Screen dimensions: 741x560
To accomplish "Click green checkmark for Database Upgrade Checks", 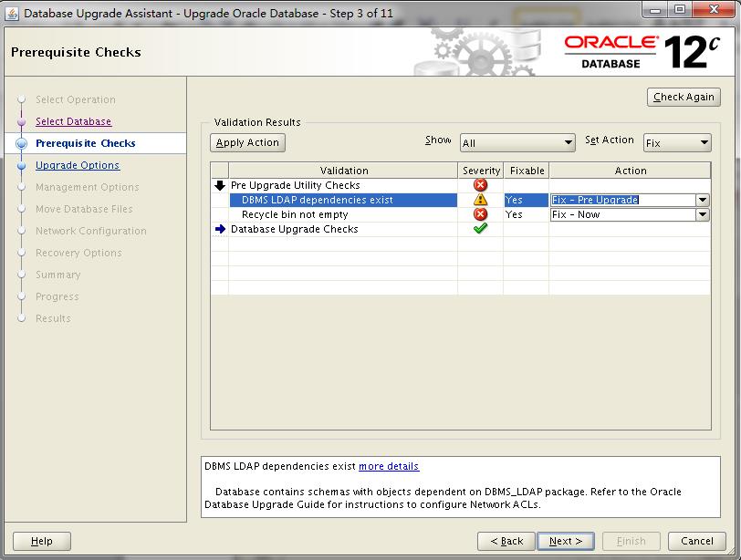I will pos(480,229).
